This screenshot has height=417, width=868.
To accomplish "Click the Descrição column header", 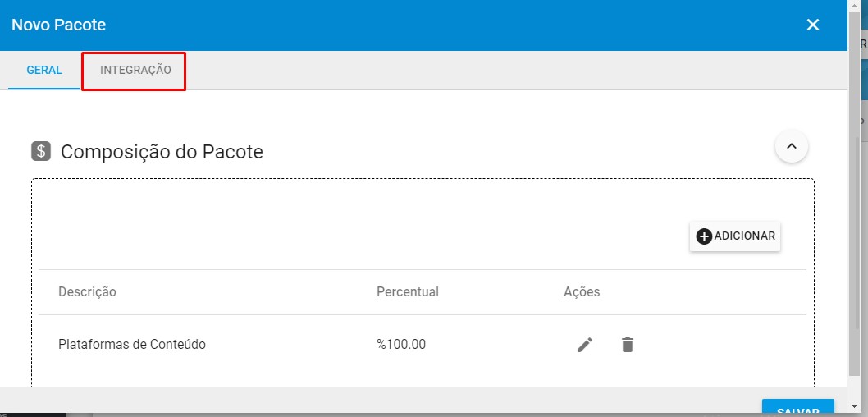I will click(x=88, y=292).
